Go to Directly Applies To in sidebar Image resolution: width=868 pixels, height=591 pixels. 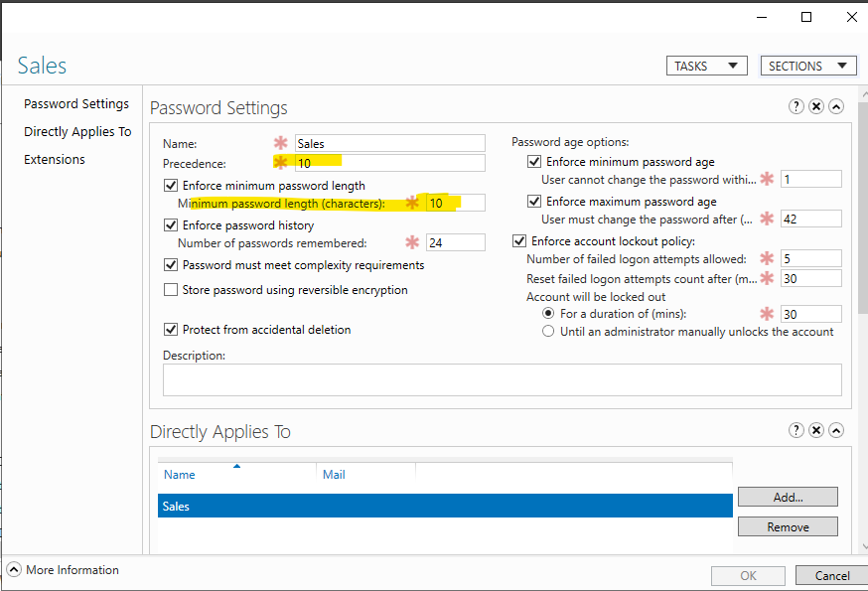(77, 132)
